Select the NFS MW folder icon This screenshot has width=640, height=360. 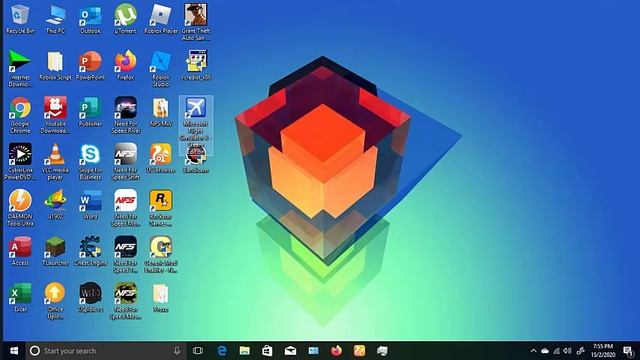(160, 112)
